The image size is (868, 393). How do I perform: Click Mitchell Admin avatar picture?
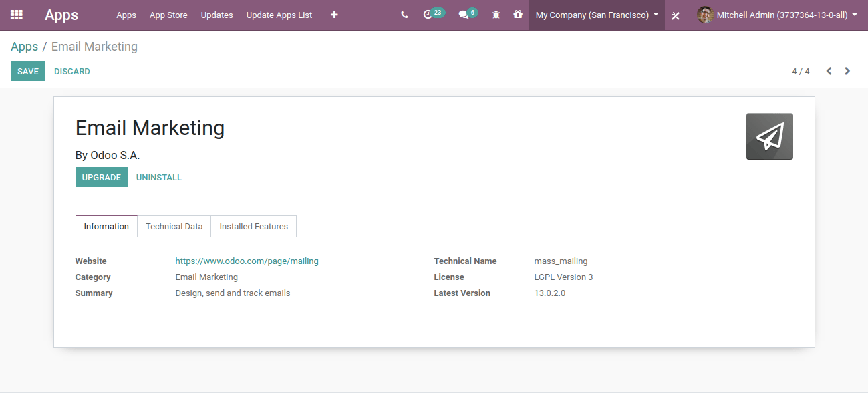(x=705, y=15)
